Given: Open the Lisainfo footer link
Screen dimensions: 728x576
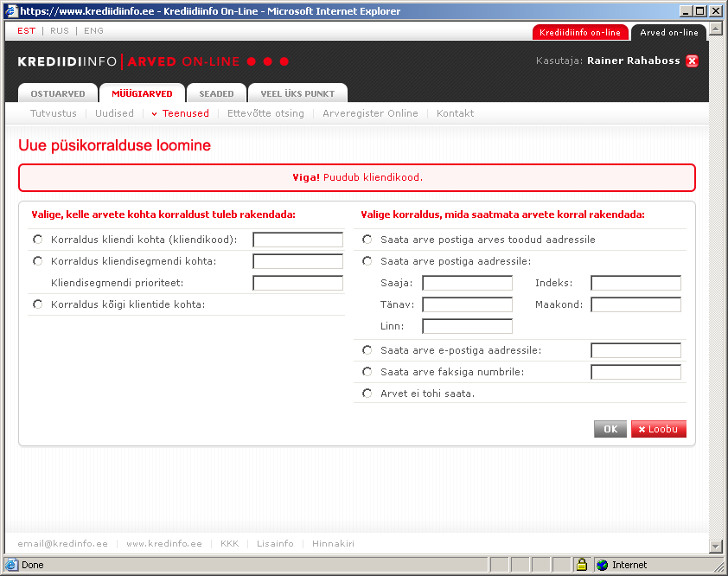Looking at the screenshot, I should (275, 543).
